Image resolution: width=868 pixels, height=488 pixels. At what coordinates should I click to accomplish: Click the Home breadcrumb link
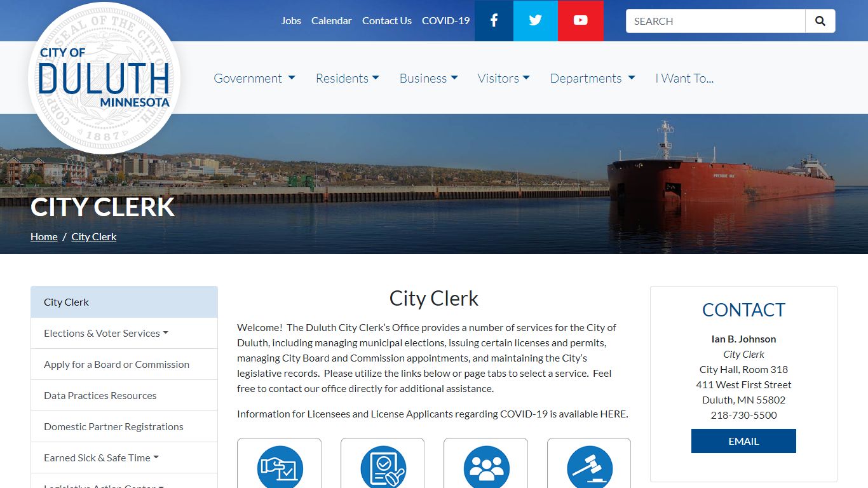click(x=44, y=236)
